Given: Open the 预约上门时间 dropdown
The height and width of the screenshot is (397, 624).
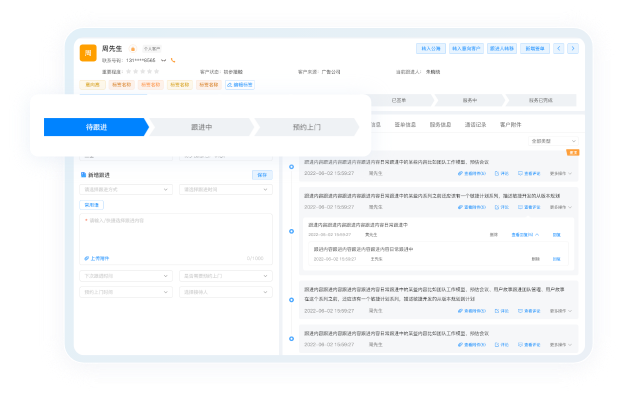Looking at the screenshot, I should point(126,292).
